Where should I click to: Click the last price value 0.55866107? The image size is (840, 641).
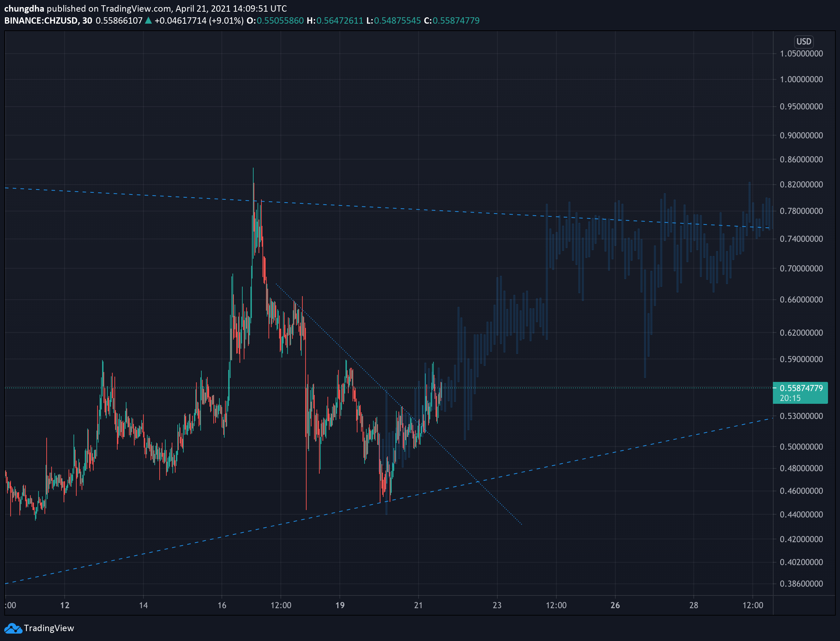pos(119,20)
